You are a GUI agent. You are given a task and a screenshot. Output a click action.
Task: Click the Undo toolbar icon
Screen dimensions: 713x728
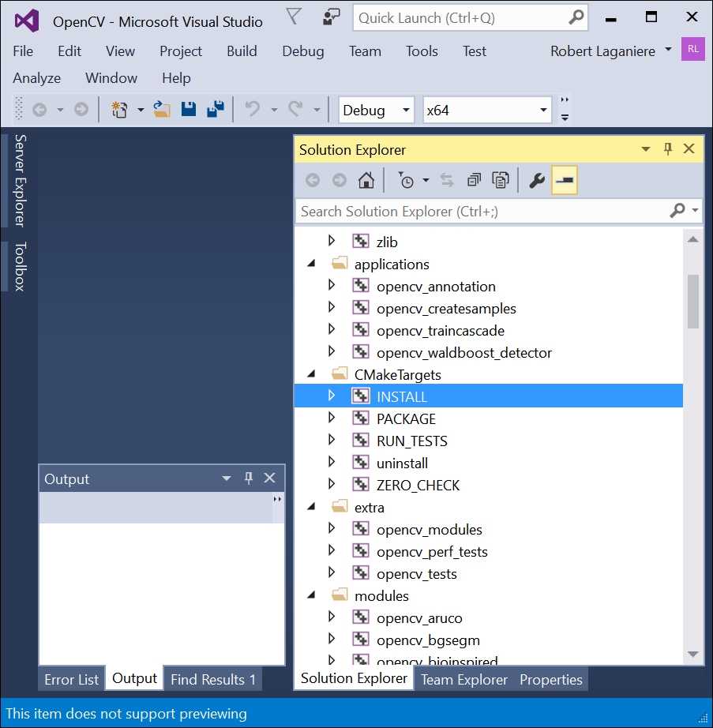tap(252, 110)
